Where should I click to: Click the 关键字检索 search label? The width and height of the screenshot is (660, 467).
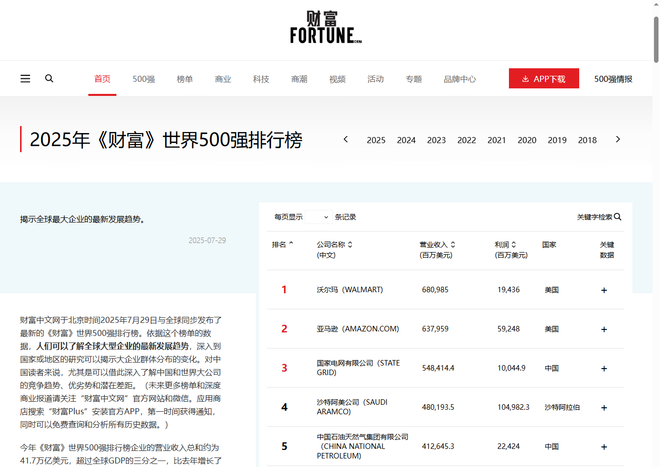[x=594, y=217]
